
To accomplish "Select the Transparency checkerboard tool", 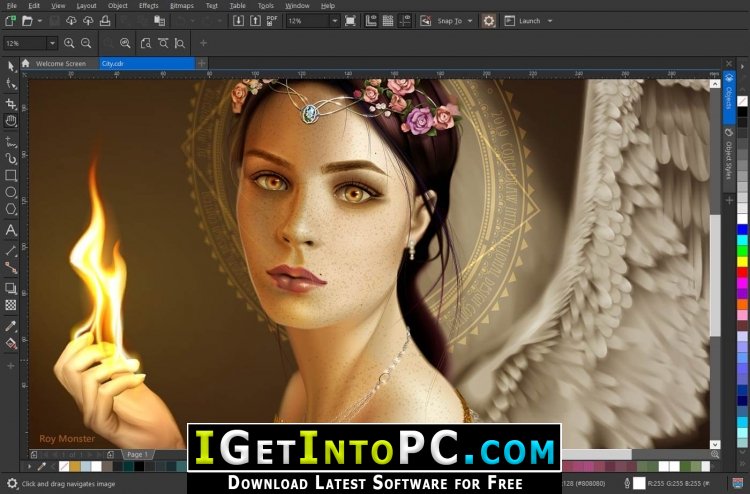I will click(11, 305).
